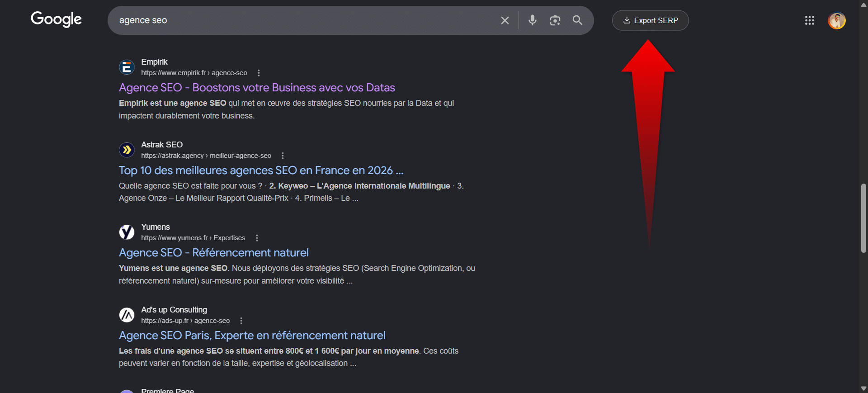868x393 pixels.
Task: Open 'Agence SEO Paris, Experte en référencement' result
Action: 252,335
